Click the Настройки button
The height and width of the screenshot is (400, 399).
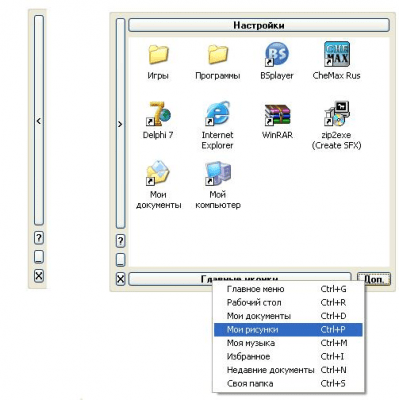point(259,25)
